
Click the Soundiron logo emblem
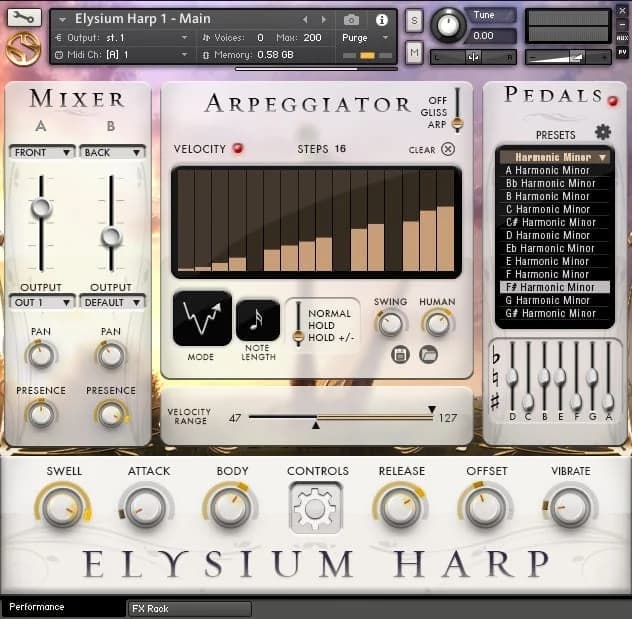pyautogui.click(x=23, y=49)
